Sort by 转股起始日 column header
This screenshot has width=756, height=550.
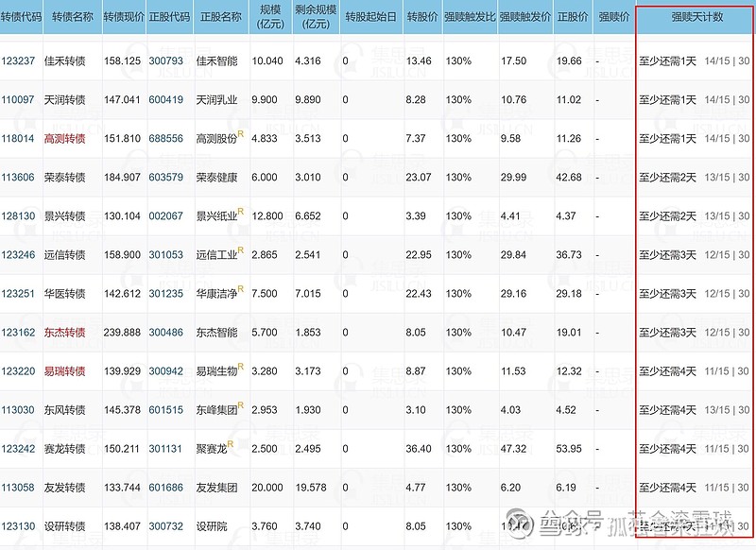[370, 17]
